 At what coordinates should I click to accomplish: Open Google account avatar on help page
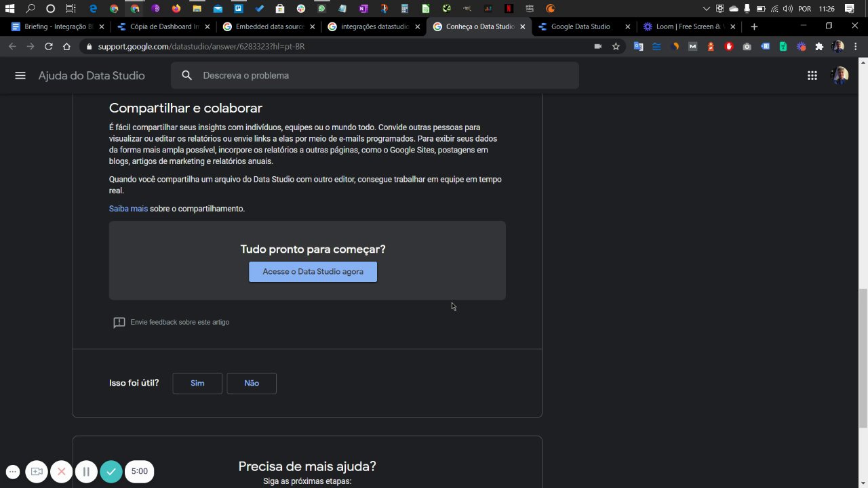click(840, 75)
